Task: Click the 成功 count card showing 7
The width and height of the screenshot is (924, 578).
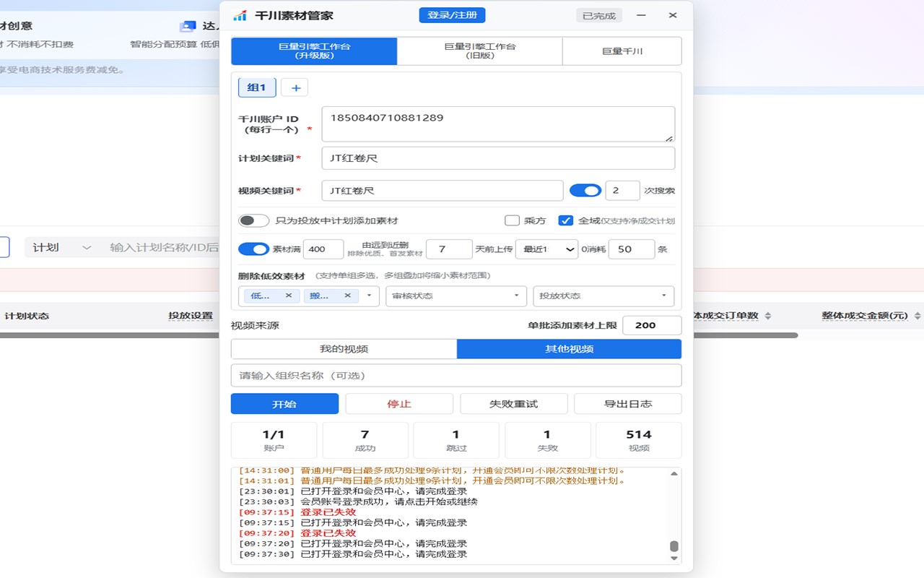Action: point(365,441)
